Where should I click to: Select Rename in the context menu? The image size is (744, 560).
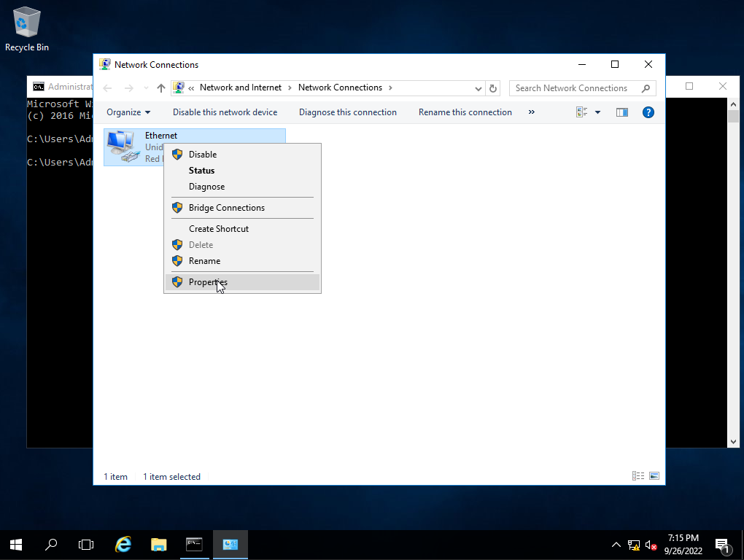coord(242,261)
